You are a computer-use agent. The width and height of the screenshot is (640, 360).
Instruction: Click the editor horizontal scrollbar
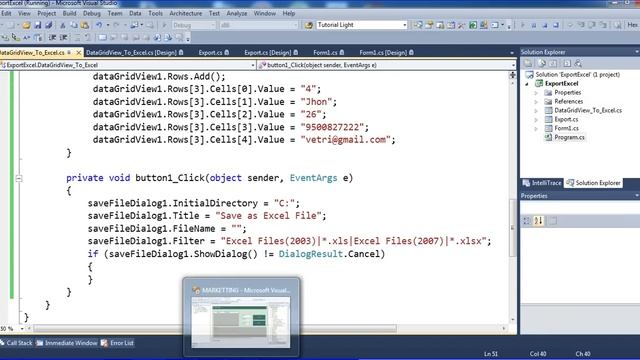coord(215,329)
